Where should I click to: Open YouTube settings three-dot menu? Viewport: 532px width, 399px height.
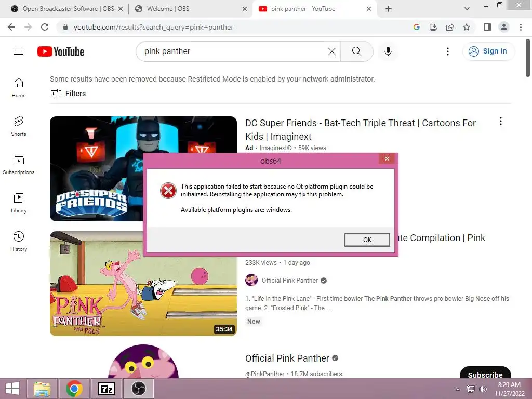pyautogui.click(x=448, y=51)
